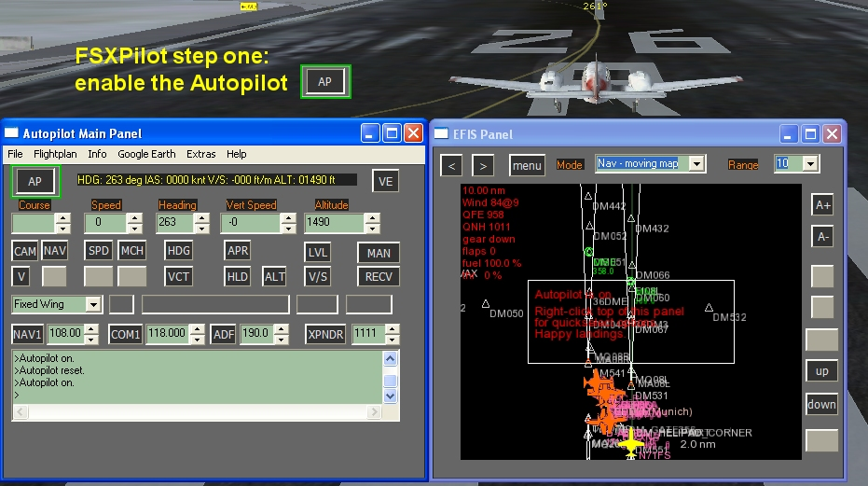Enable the AP button in Autopilot Main Panel

[x=34, y=181]
